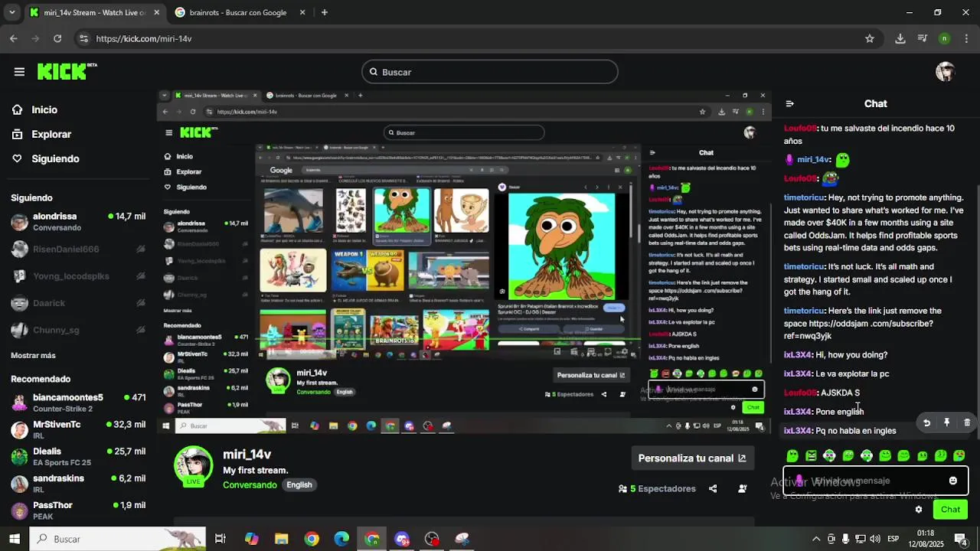Reload the current page
This screenshot has height=551, width=980.
(57, 38)
